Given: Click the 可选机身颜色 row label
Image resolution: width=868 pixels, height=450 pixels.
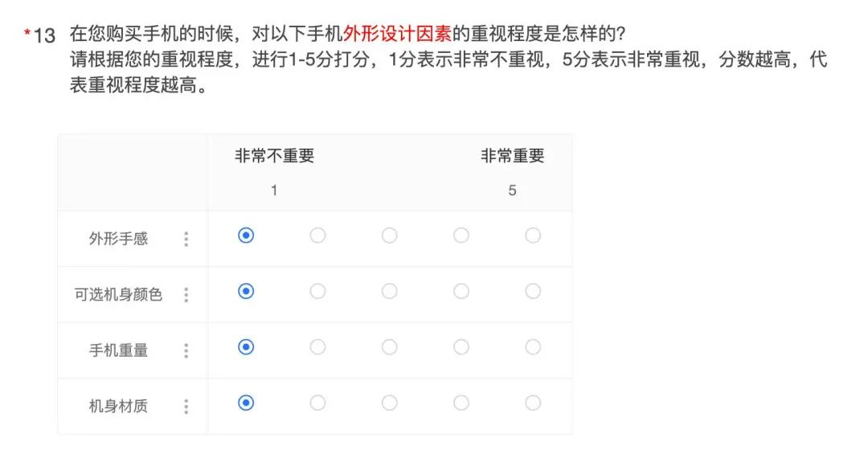Looking at the screenshot, I should 118,295.
